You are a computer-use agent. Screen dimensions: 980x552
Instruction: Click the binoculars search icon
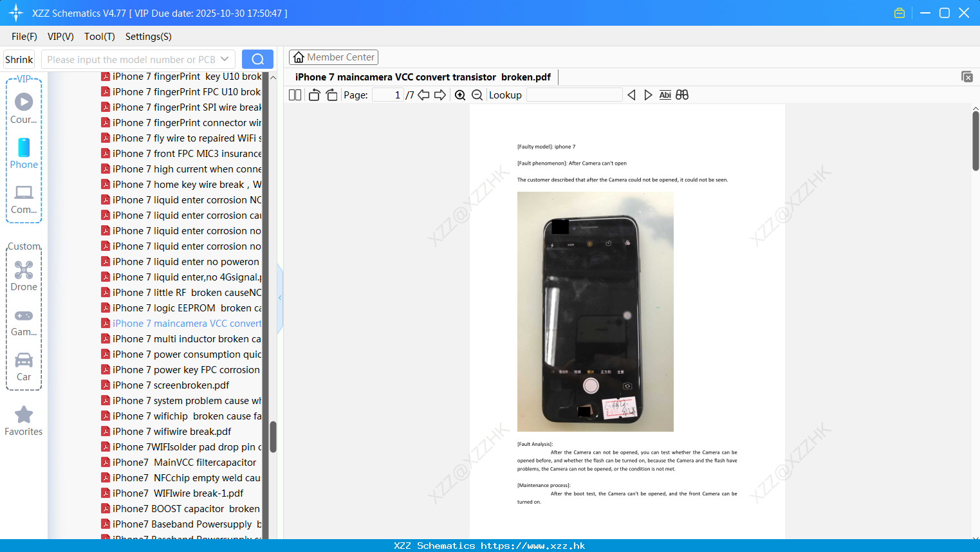(x=682, y=95)
